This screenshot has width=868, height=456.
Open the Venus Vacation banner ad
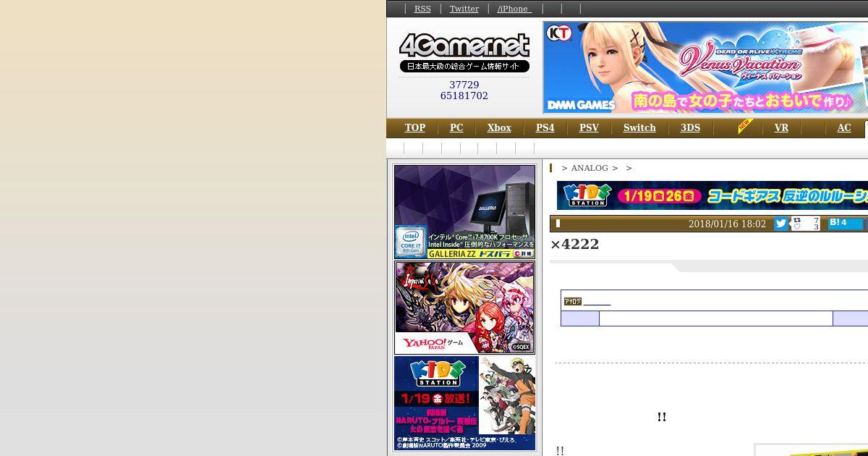[705, 67]
